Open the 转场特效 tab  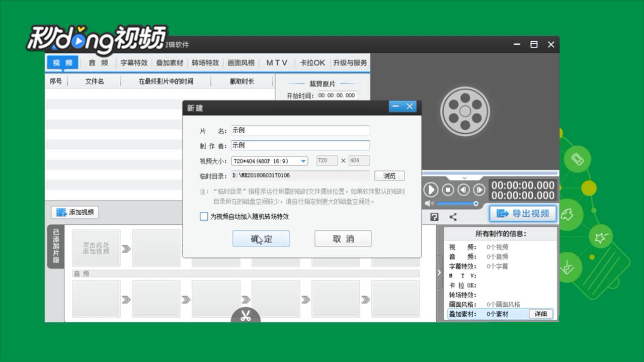205,63
